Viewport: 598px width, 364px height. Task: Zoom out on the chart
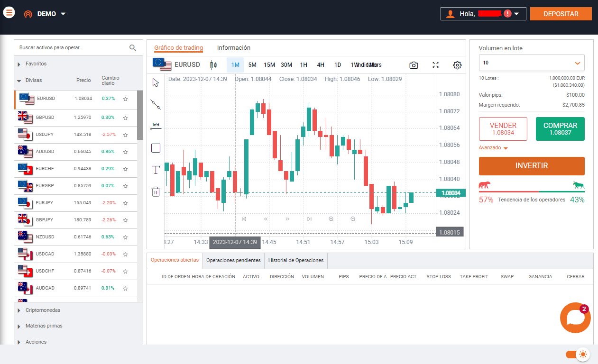pos(353,219)
